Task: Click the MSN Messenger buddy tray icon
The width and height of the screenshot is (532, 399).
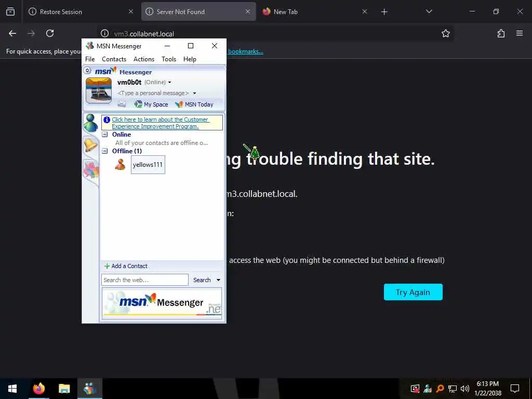Action: [x=428, y=389]
